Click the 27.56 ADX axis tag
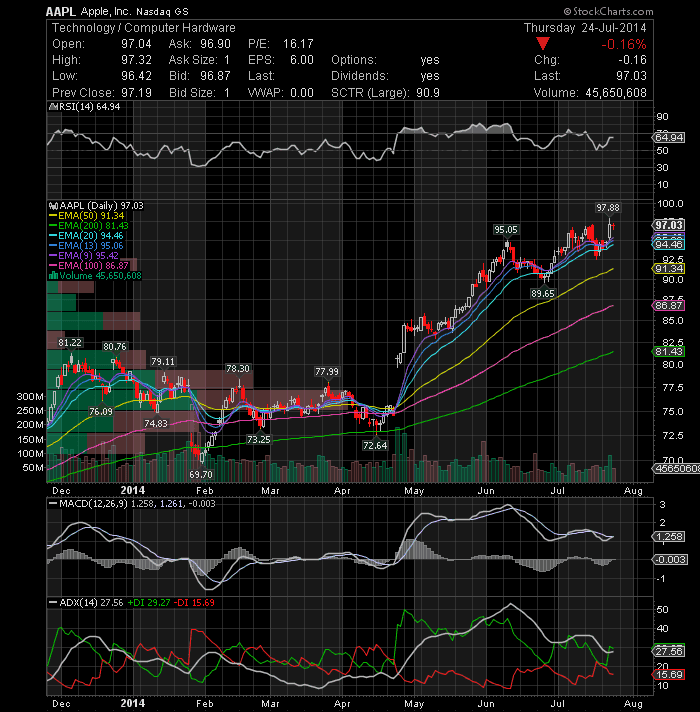 pos(668,651)
